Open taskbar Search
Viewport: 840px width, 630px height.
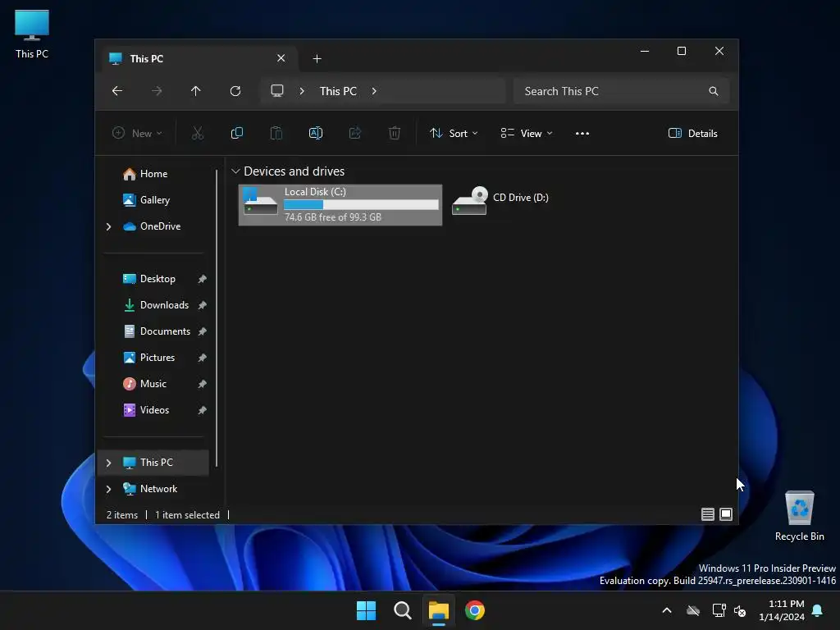[402, 610]
